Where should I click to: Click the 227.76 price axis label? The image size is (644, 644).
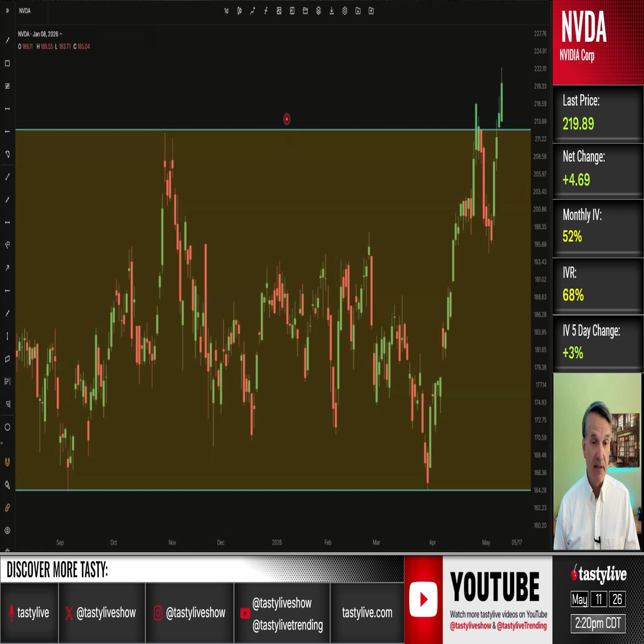coord(540,34)
